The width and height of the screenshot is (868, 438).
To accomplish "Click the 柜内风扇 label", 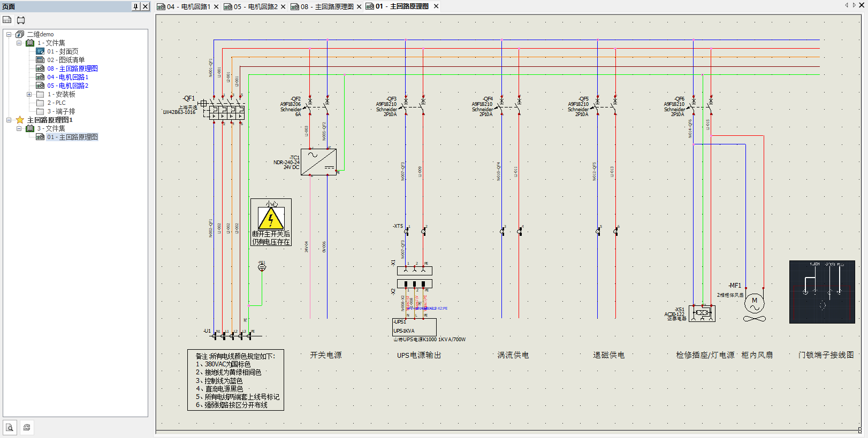I will point(757,355).
